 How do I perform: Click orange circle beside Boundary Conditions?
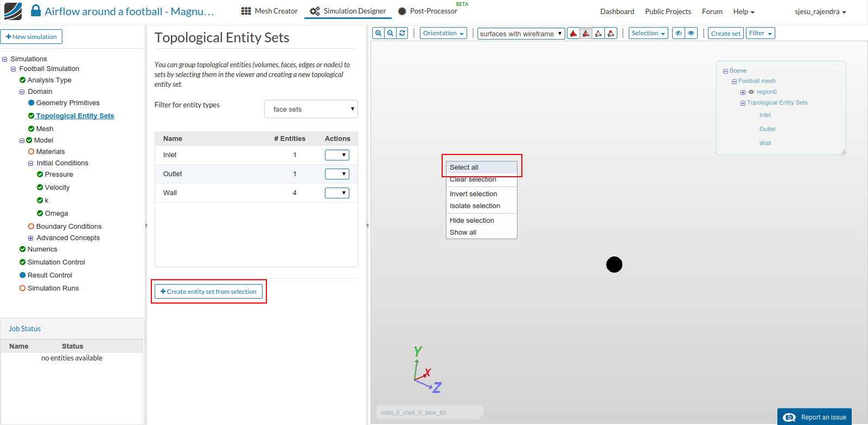tap(31, 227)
